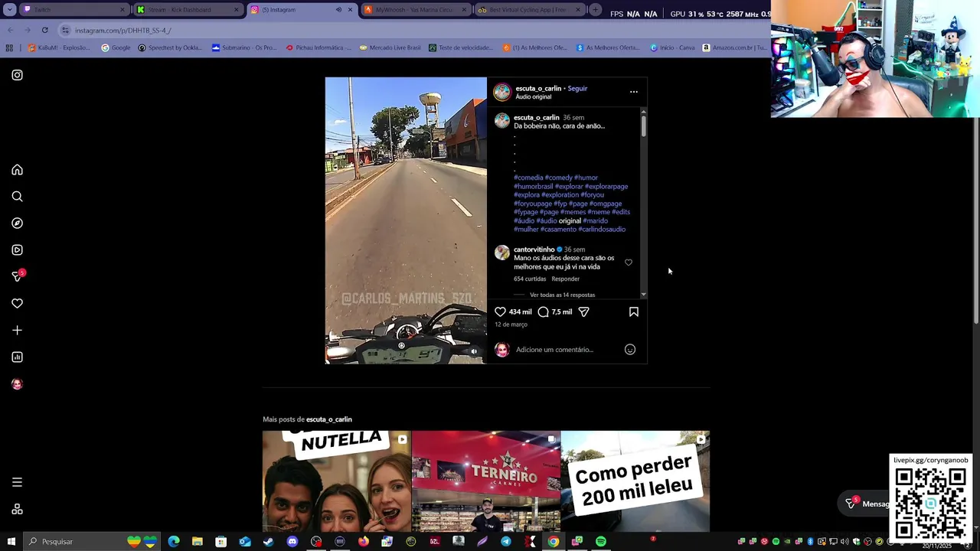Open the Meta apps icon at sidebar bottom
This screenshot has width=980, height=551.
point(17,509)
